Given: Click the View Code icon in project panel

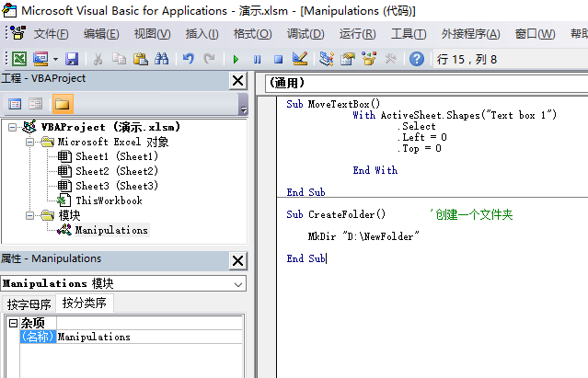Looking at the screenshot, I should pos(15,104).
